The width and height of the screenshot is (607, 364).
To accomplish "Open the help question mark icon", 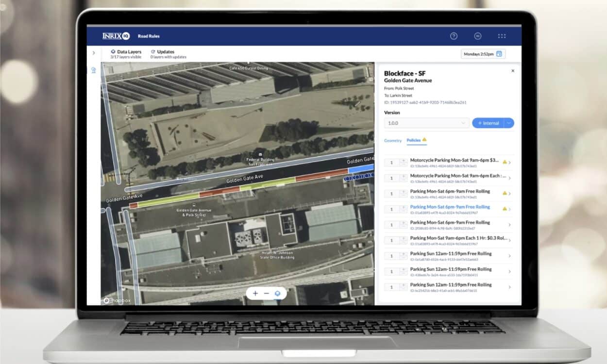I will point(454,36).
